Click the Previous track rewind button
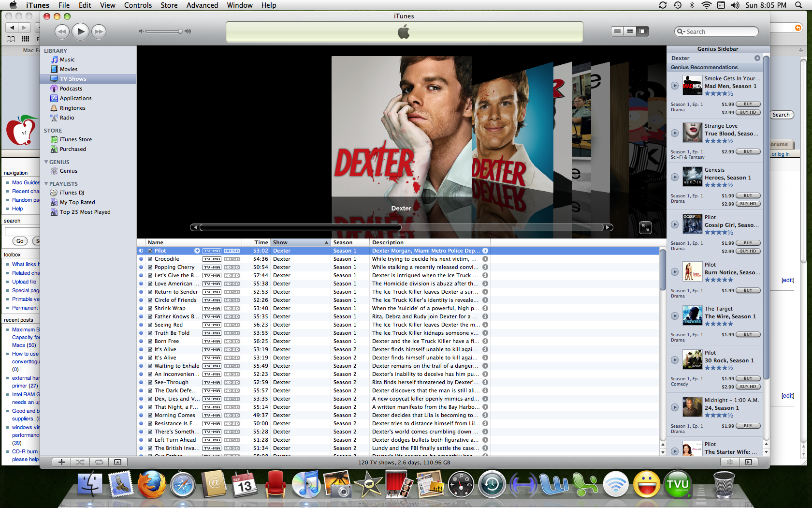Screen dimensions: 812x508 pos(62,31)
